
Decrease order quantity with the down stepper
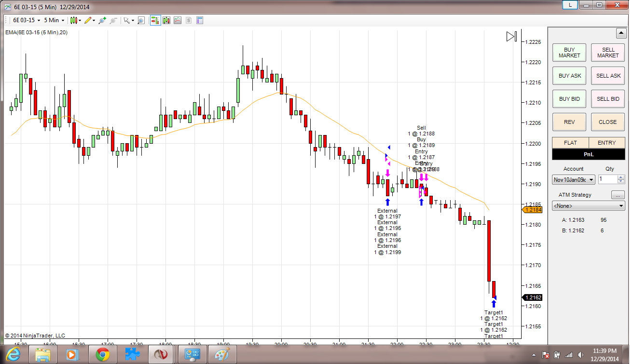621,182
